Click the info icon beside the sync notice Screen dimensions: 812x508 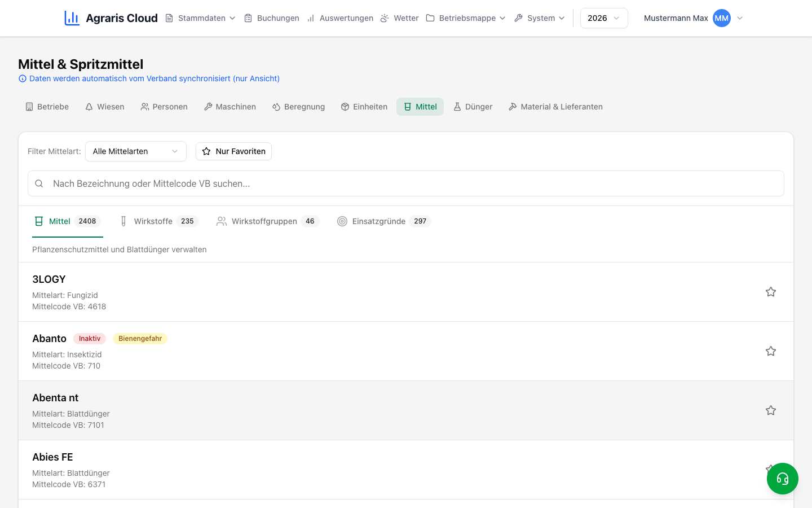[23, 78]
